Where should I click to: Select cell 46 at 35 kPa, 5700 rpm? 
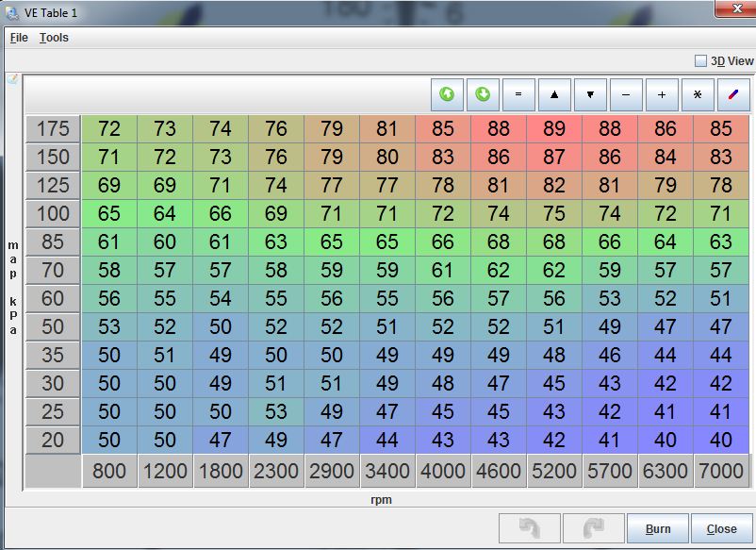coord(610,355)
